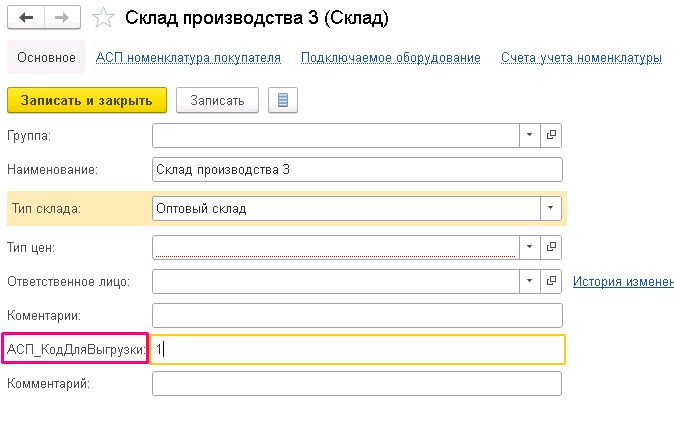Click the forward navigation arrow
Image resolution: width=674 pixels, height=438 pixels.
[61, 18]
